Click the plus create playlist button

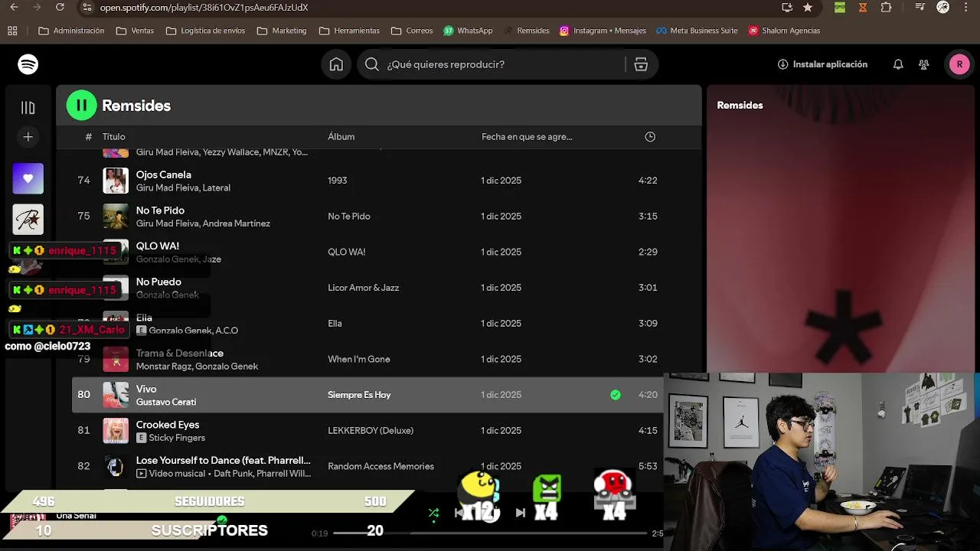(28, 137)
